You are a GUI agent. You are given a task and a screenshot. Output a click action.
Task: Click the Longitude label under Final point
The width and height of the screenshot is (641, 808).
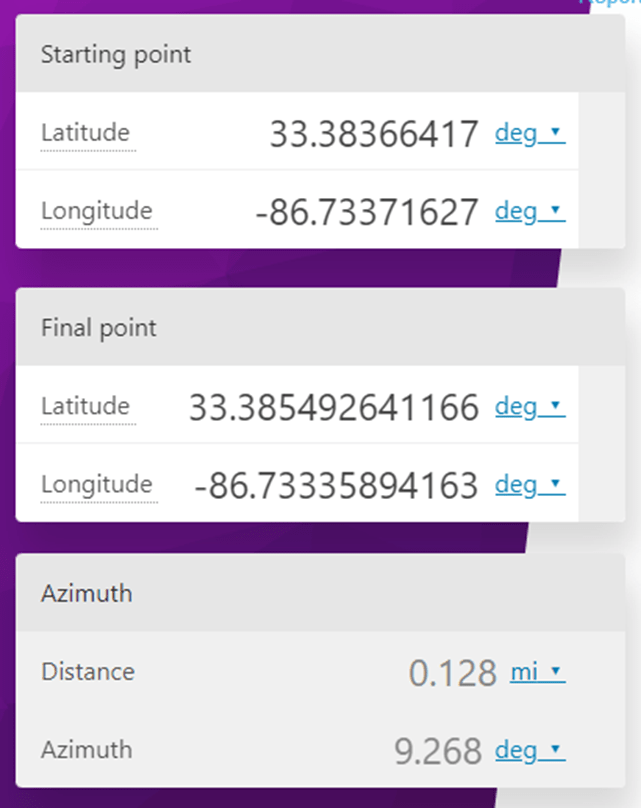tap(97, 484)
